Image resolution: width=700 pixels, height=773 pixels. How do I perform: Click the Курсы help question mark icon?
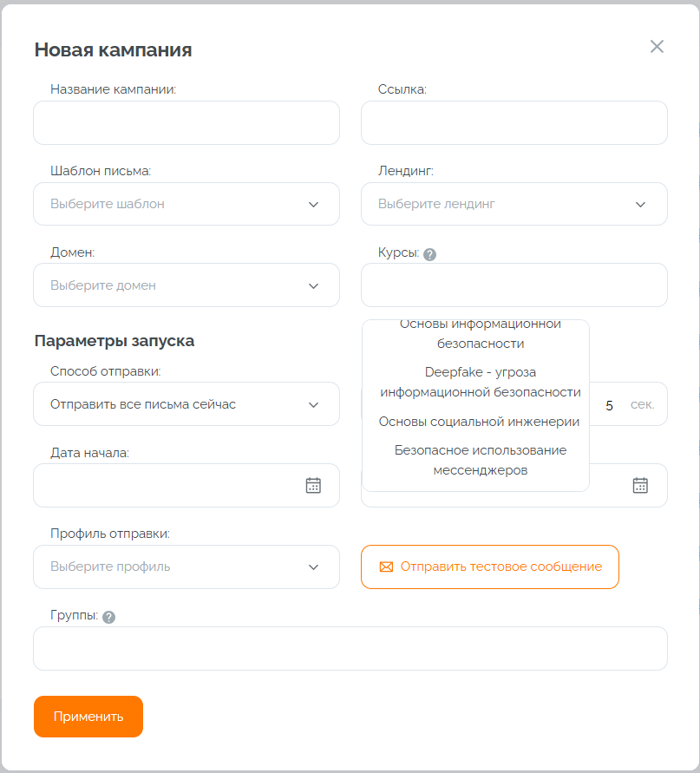tap(430, 255)
